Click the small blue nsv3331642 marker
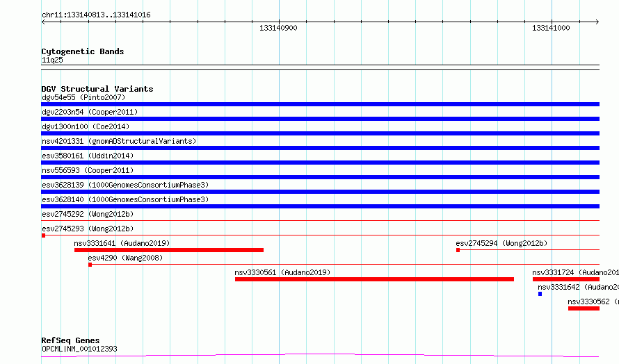The height and width of the screenshot is (364, 619). click(540, 294)
